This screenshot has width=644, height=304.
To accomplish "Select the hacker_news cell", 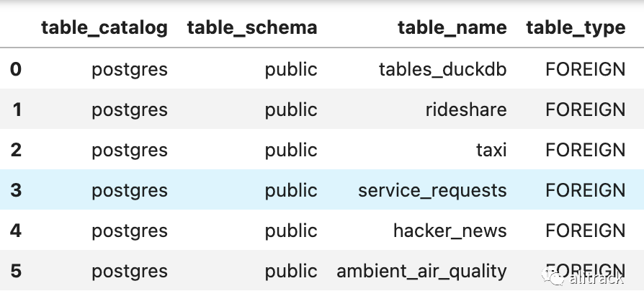I will click(x=450, y=231).
